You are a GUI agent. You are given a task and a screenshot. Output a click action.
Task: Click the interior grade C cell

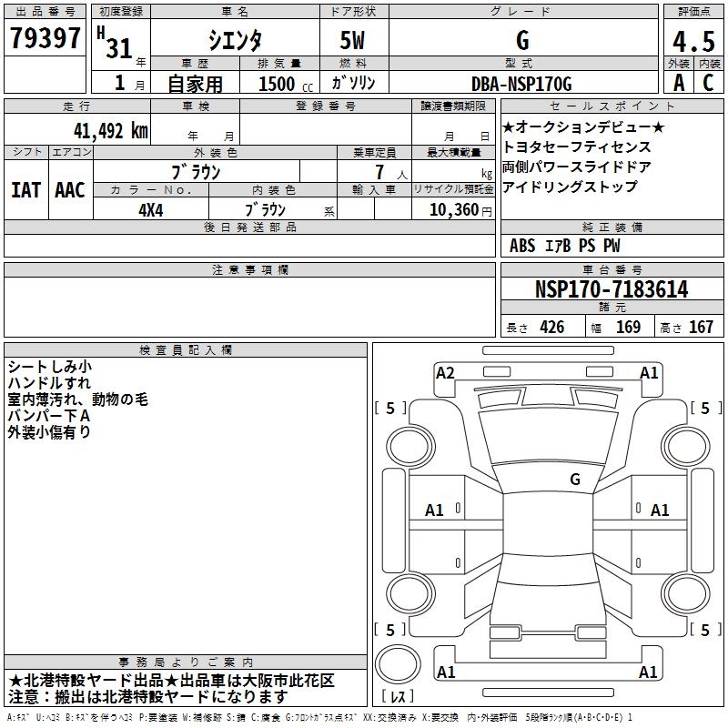pyautogui.click(x=708, y=82)
